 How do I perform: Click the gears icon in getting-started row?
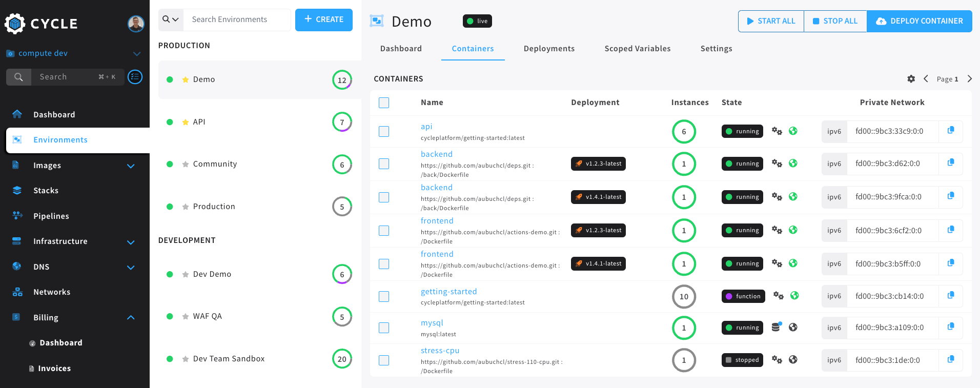point(779,296)
